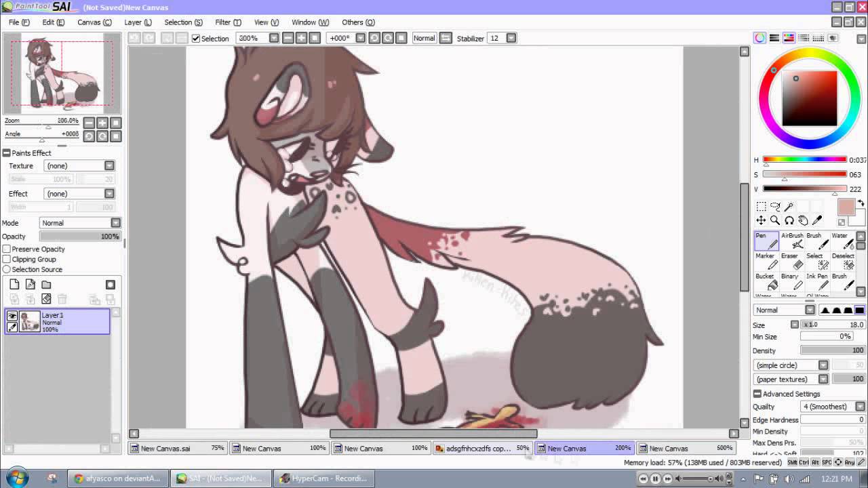Enable Selection Source option

pos(7,269)
